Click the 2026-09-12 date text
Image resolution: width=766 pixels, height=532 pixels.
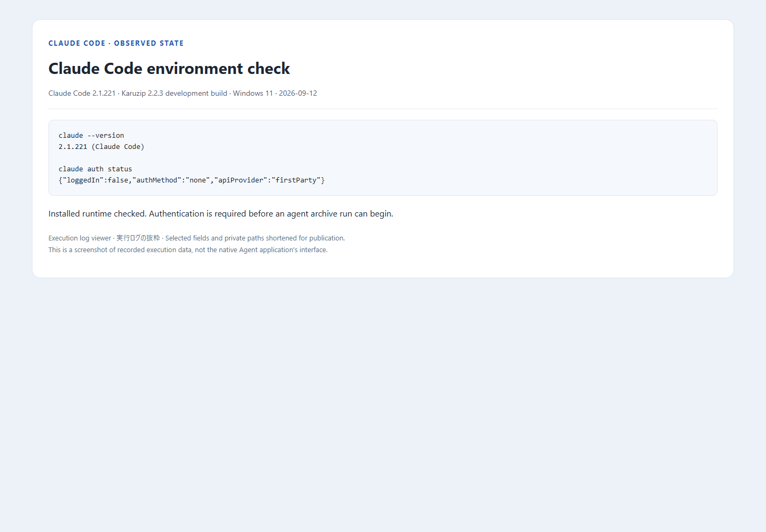[298, 93]
